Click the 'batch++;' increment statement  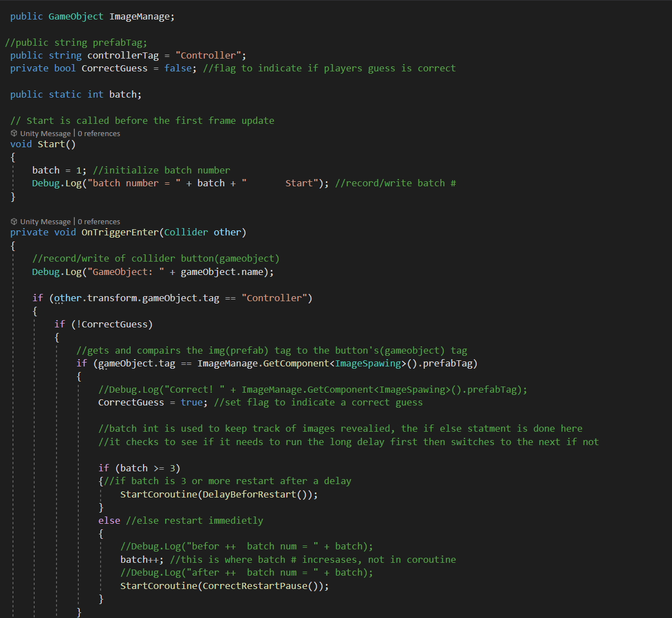(142, 559)
